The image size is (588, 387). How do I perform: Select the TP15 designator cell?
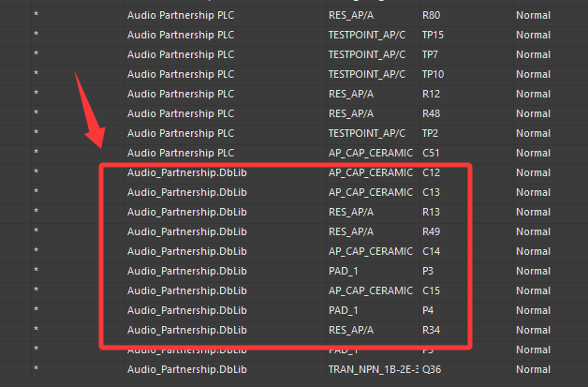(x=466, y=35)
